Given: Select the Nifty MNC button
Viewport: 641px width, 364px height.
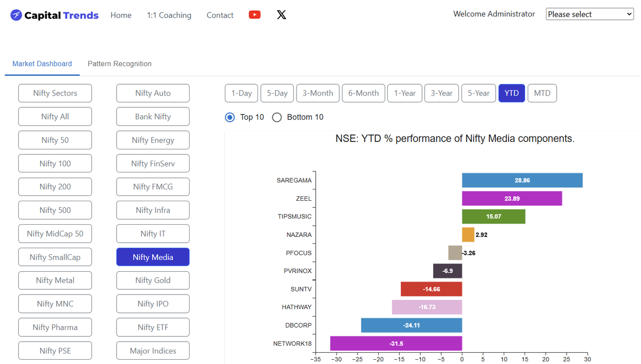Looking at the screenshot, I should point(55,304).
